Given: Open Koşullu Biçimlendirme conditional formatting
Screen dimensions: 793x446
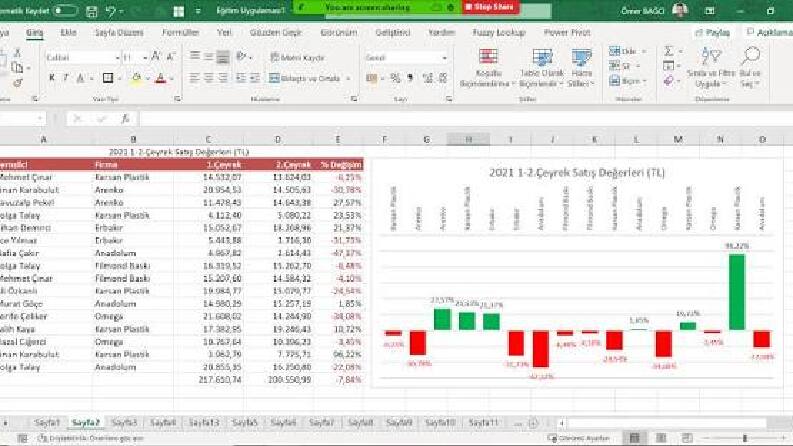Looking at the screenshot, I should 488,68.
